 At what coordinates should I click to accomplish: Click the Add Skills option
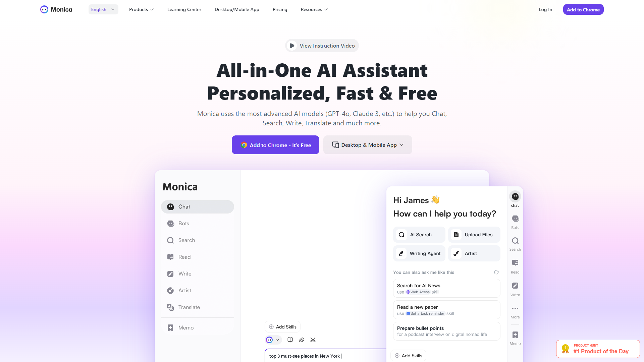(x=283, y=327)
